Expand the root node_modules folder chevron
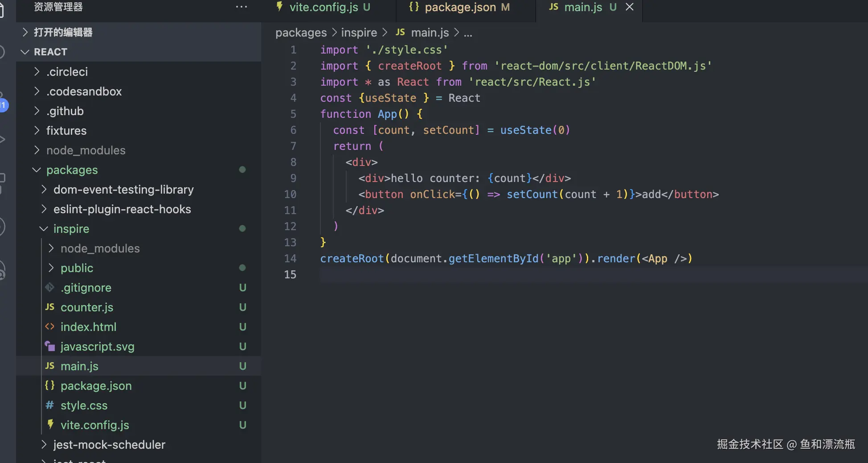The height and width of the screenshot is (463, 868). [37, 150]
